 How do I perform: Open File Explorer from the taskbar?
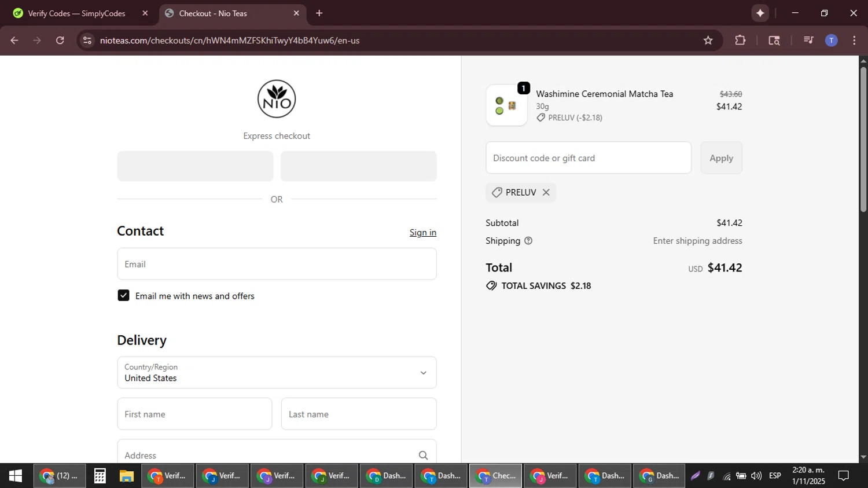tap(126, 476)
